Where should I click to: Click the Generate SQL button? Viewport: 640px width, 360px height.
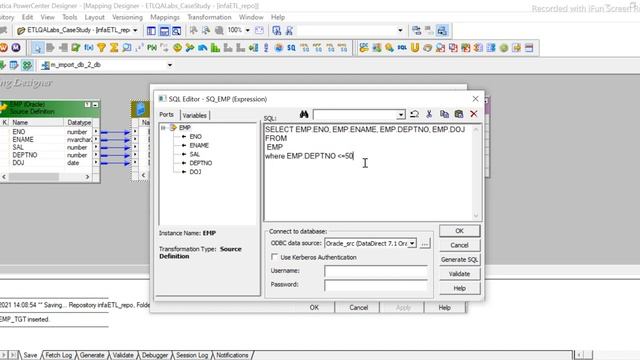460,259
